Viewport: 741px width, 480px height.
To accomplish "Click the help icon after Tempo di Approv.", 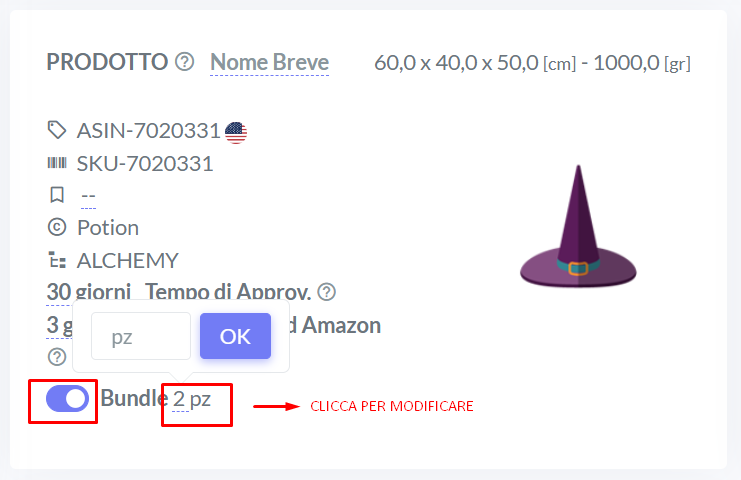I will [x=327, y=292].
